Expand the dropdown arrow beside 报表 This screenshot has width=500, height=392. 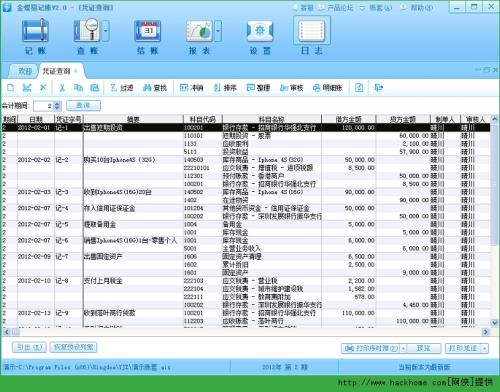pyautogui.click(x=218, y=31)
